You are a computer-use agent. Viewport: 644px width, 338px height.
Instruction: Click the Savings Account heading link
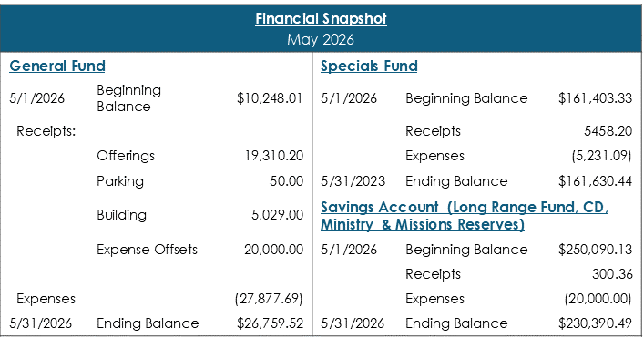click(465, 216)
